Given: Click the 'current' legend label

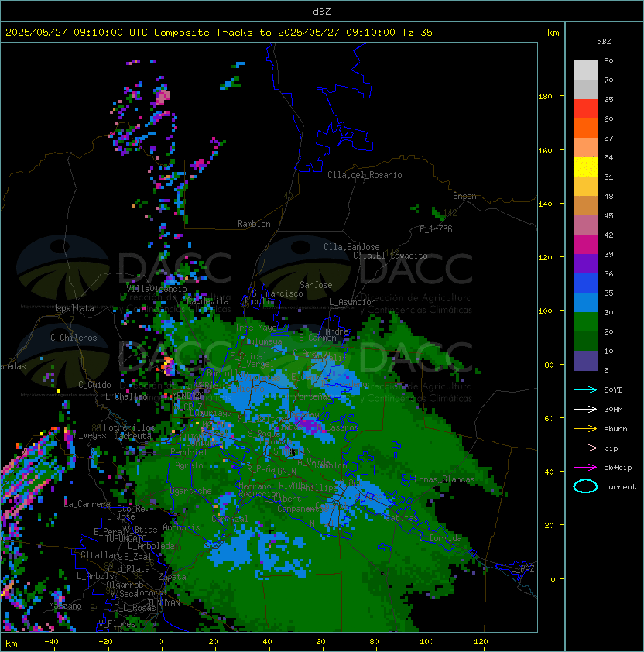Looking at the screenshot, I should [620, 487].
